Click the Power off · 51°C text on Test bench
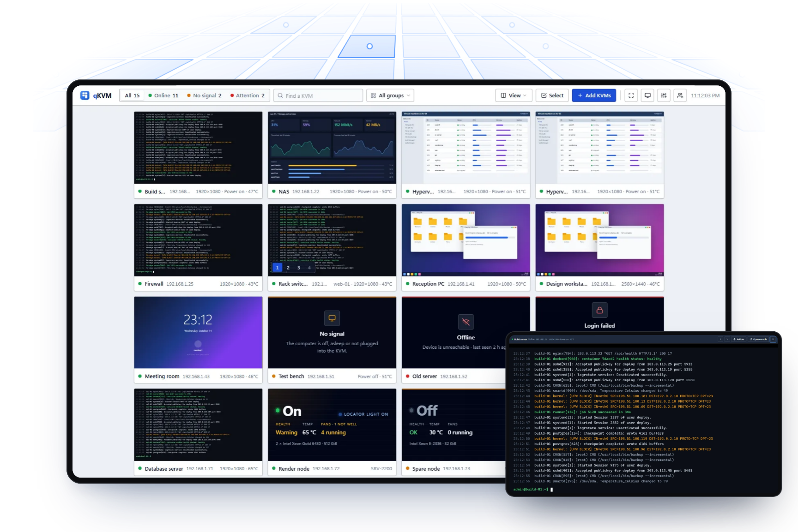Viewport: 798px width, 532px height. click(x=375, y=376)
